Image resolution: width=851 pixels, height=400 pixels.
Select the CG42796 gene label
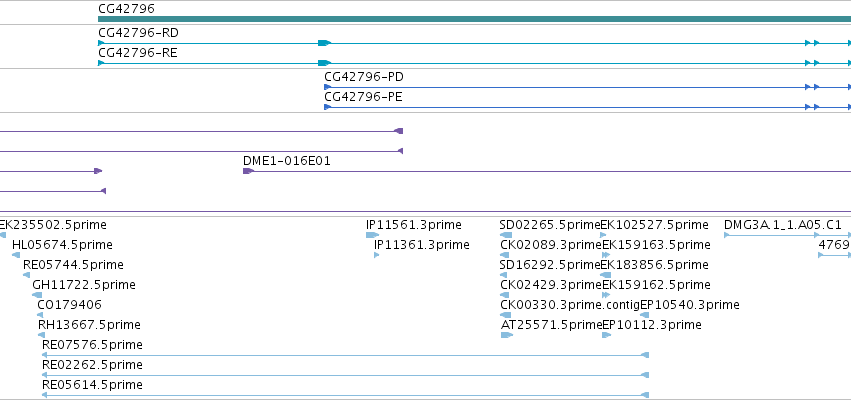point(126,9)
